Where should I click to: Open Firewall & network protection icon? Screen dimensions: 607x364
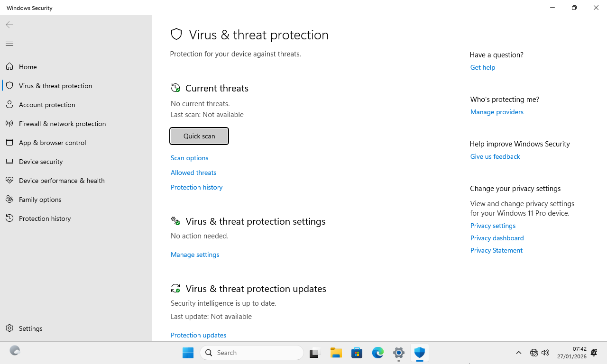[x=9, y=124]
